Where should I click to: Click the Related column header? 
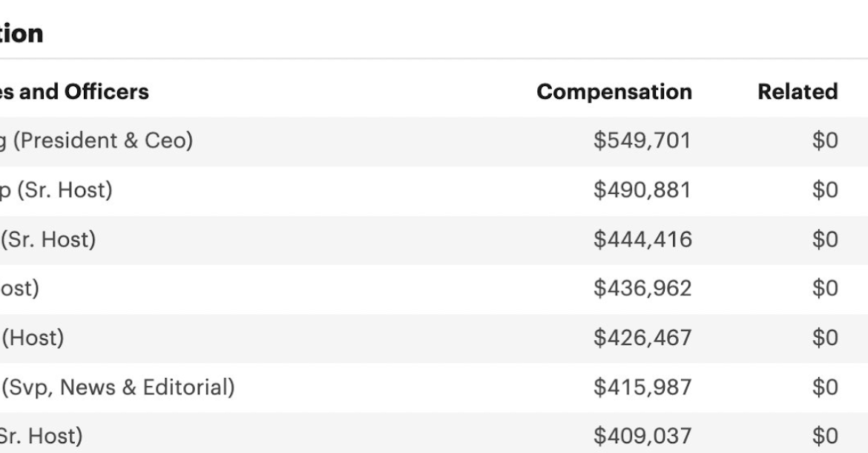tap(797, 91)
